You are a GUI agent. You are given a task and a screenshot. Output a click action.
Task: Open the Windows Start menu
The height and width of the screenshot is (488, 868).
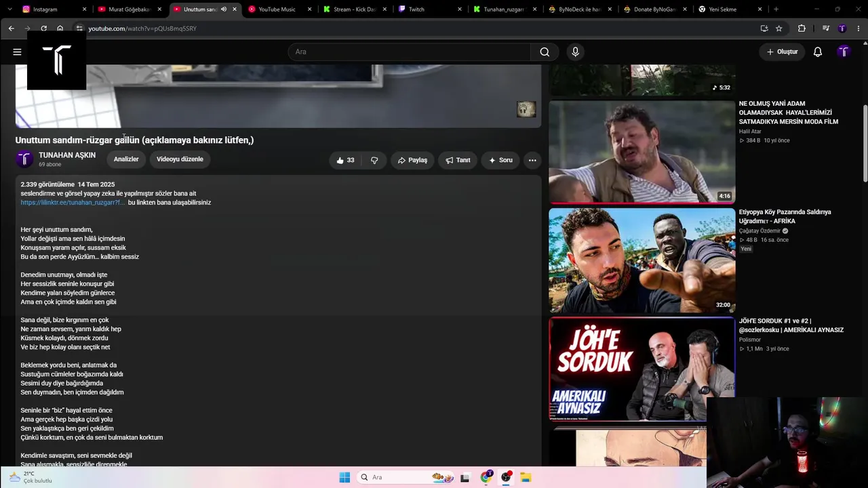[x=344, y=477]
